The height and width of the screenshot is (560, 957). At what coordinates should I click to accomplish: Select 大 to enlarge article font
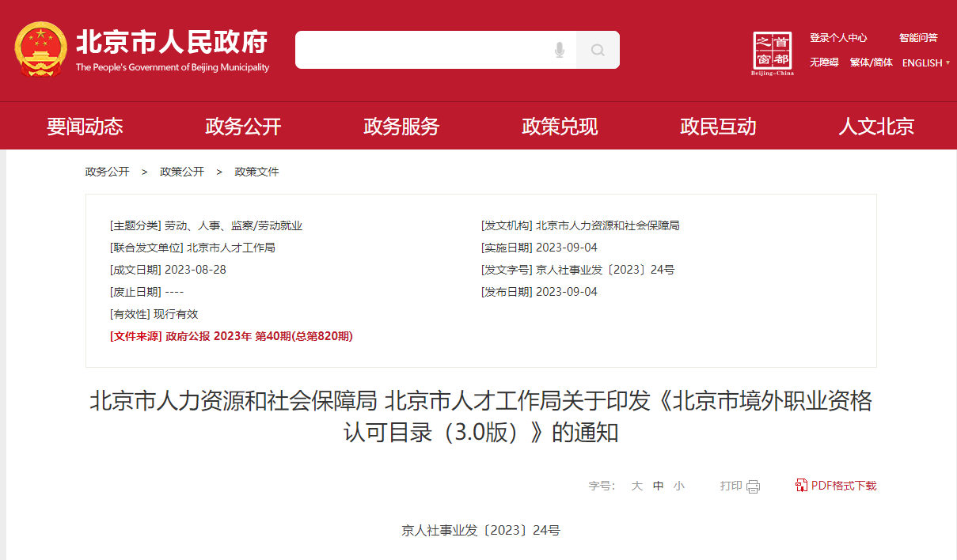(x=636, y=486)
